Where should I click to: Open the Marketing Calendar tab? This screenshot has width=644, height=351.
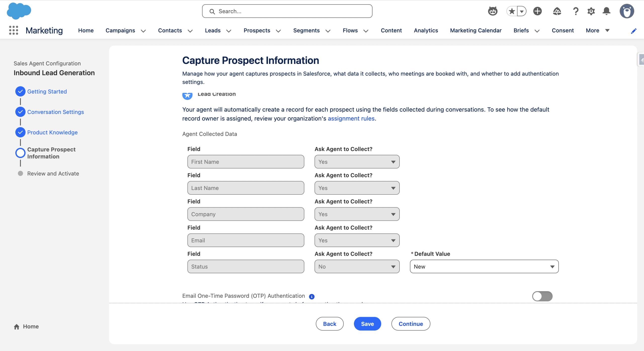click(475, 30)
